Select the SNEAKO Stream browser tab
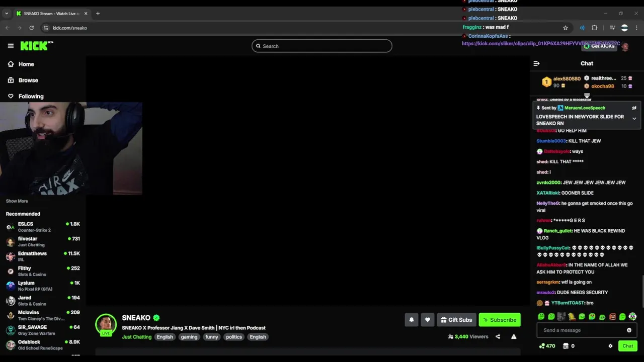 click(x=52, y=13)
